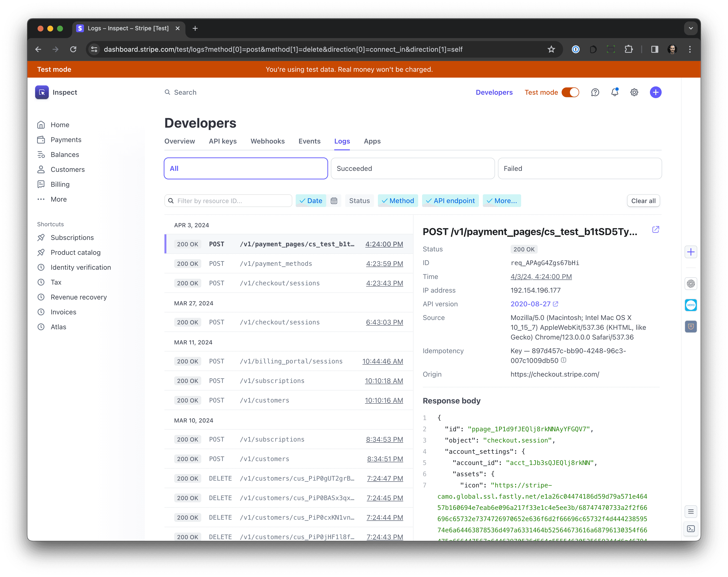Viewport: 728px width, 577px height.
Task: Open Chrome profile avatar
Action: pyautogui.click(x=672, y=49)
